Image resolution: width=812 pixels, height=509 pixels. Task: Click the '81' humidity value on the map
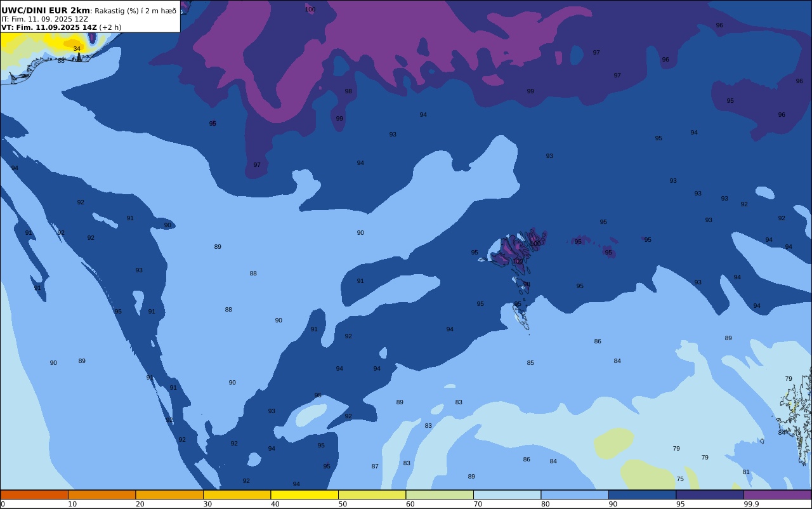[x=746, y=472]
